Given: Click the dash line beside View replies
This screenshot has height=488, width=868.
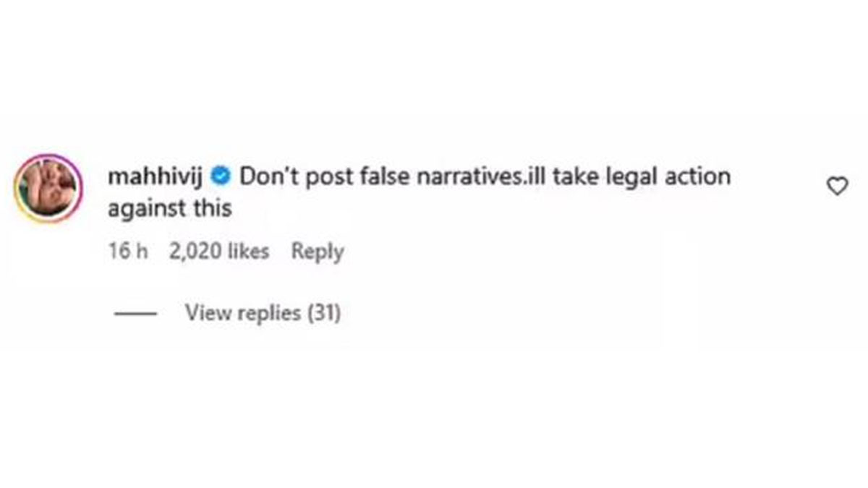Looking at the screenshot, I should point(136,314).
